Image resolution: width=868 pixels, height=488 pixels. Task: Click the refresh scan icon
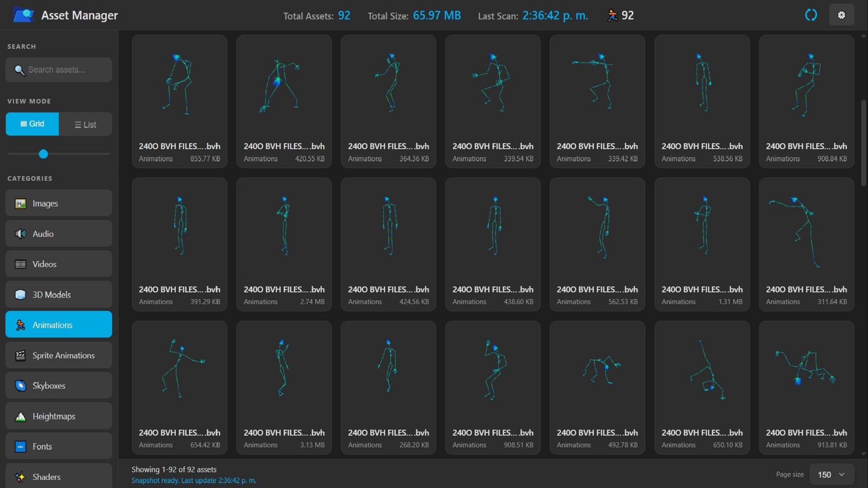[811, 15]
